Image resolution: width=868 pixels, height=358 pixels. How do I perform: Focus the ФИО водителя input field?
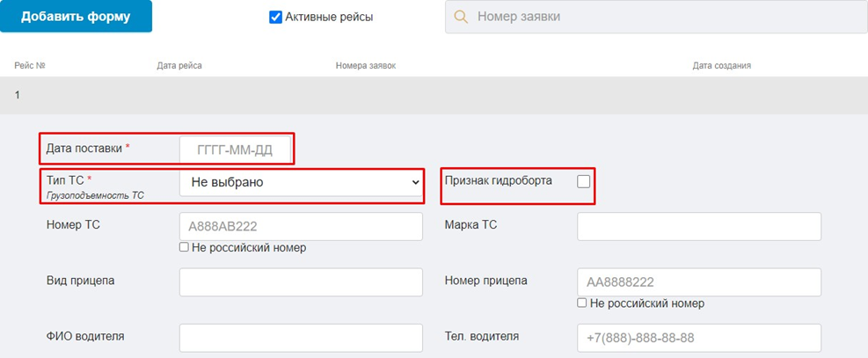301,338
